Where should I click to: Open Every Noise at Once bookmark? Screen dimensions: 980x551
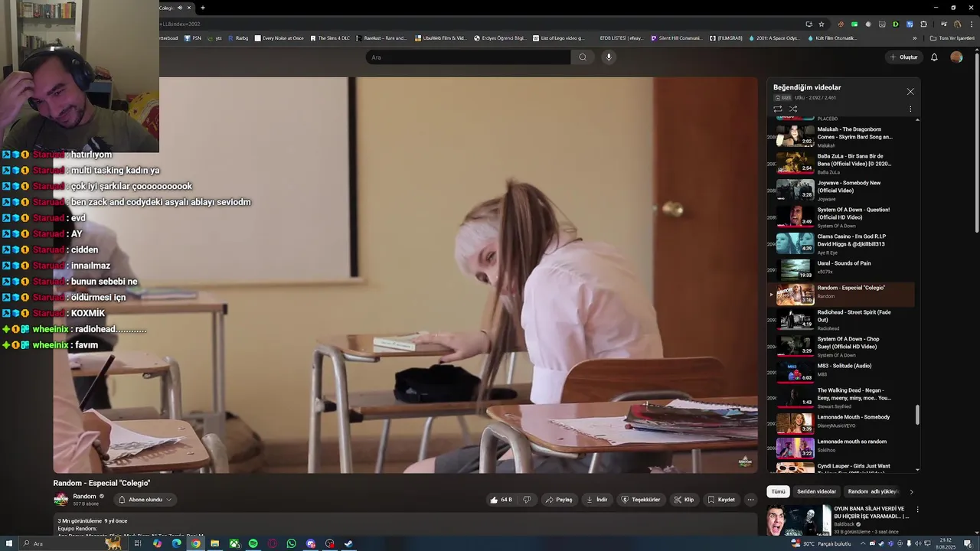279,37
